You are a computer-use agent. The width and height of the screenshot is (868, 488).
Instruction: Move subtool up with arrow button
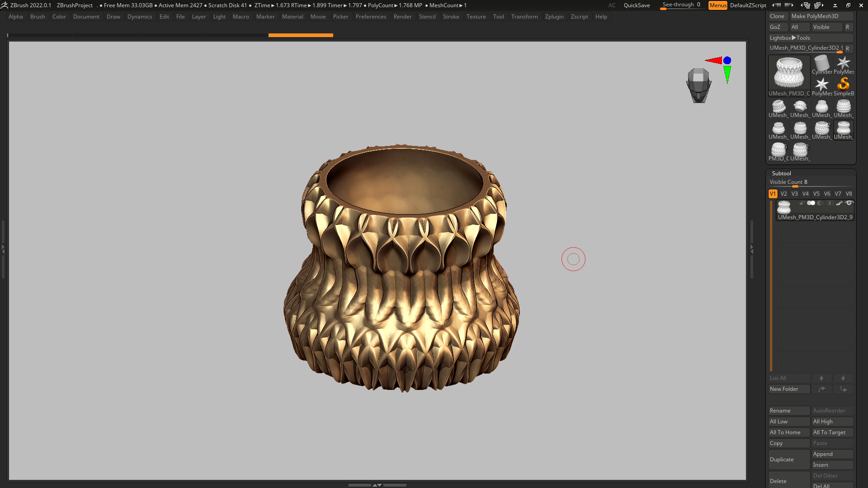[x=822, y=378]
